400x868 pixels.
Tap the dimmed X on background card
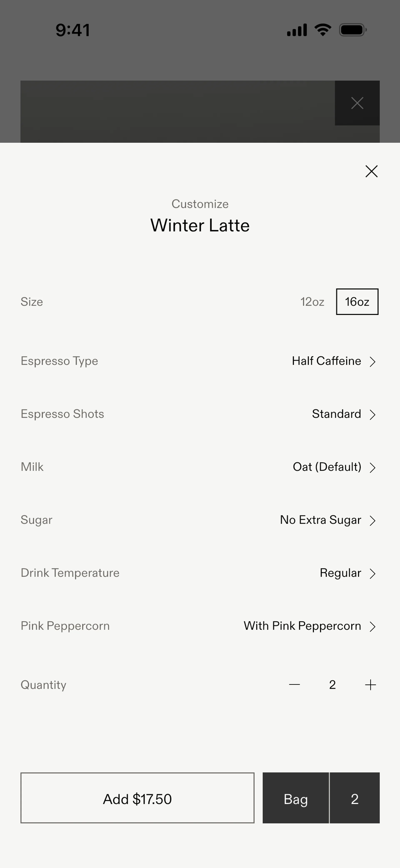click(x=357, y=103)
